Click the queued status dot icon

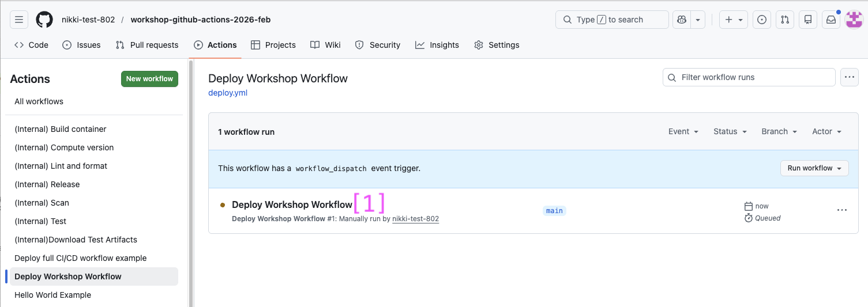223,204
